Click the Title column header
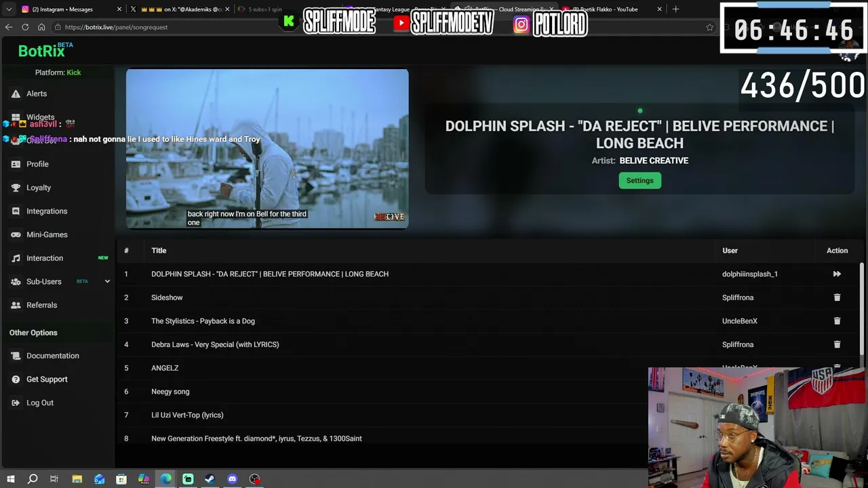 pyautogui.click(x=159, y=251)
